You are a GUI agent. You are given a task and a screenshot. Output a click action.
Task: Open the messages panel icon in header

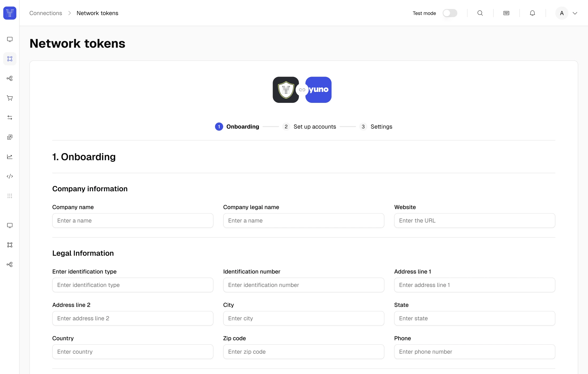(506, 13)
